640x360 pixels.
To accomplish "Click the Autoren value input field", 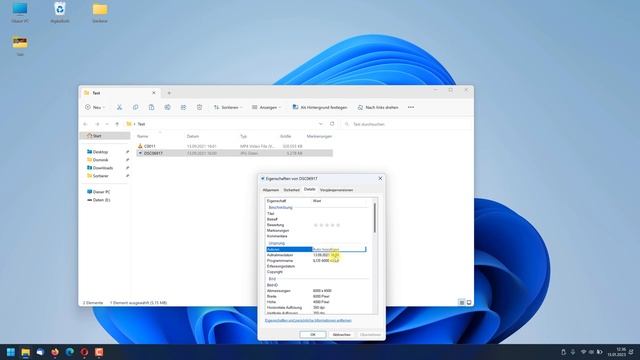I will (x=339, y=249).
